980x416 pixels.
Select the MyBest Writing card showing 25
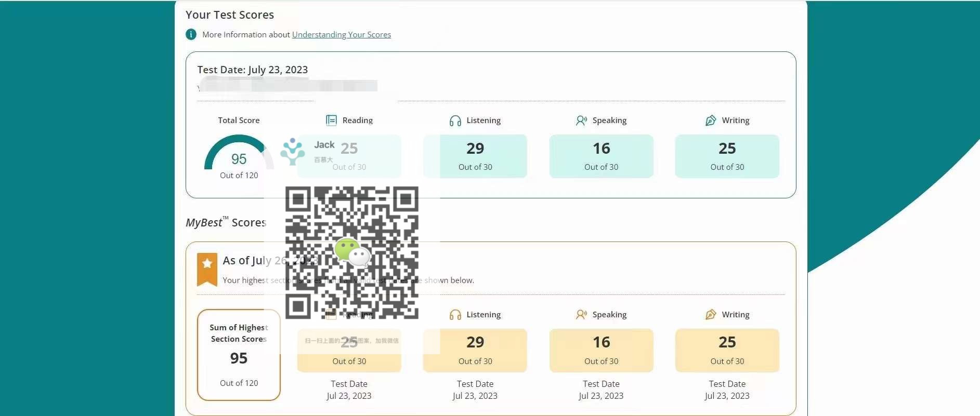click(727, 351)
